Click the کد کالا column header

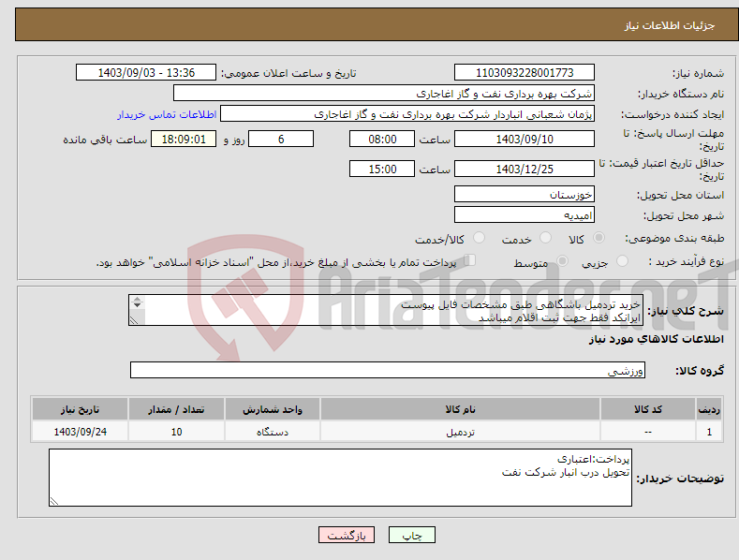[x=648, y=409]
